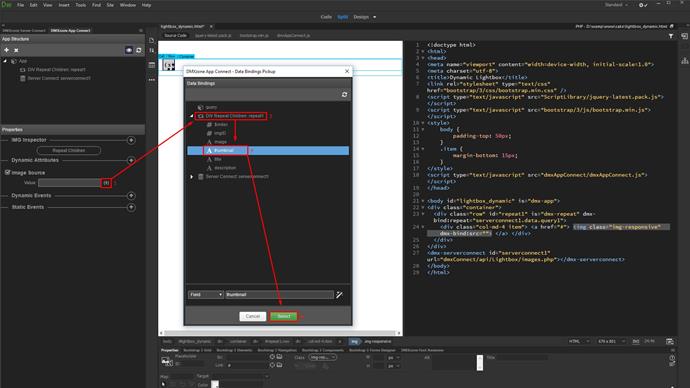
Task: Open the window size dropdown in the status bar
Action: coord(612,341)
